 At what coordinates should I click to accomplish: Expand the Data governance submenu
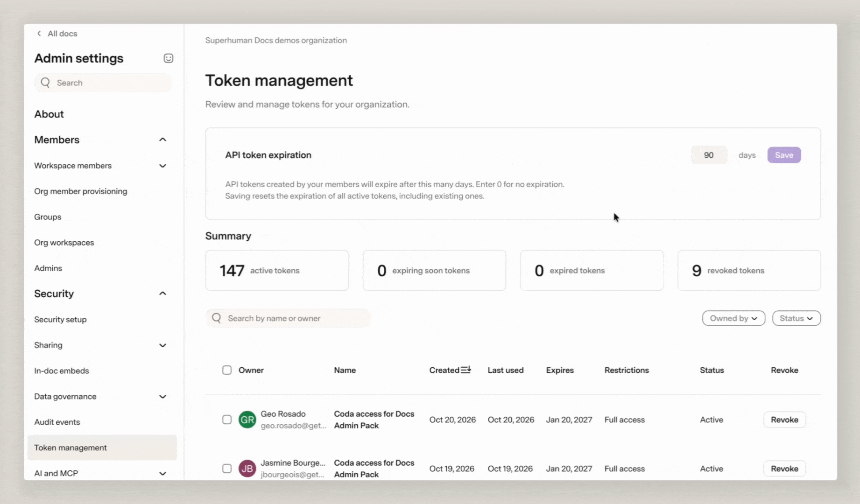[x=162, y=397]
